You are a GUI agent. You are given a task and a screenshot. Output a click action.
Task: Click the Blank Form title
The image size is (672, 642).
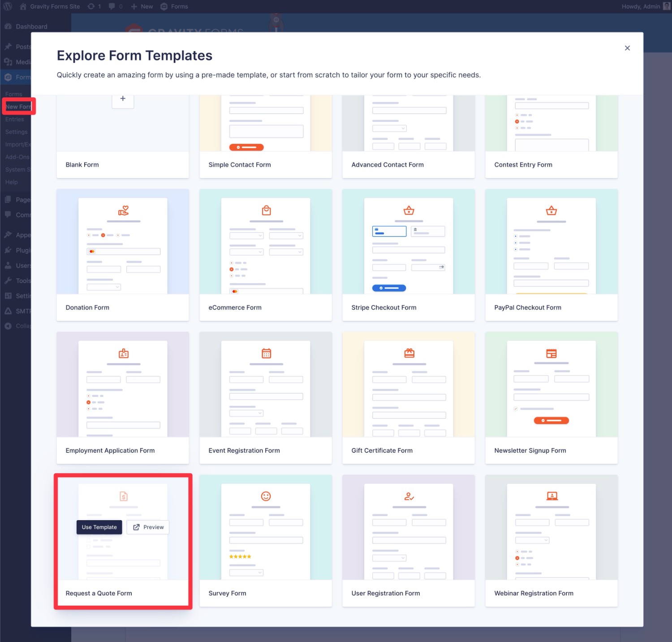[82, 164]
